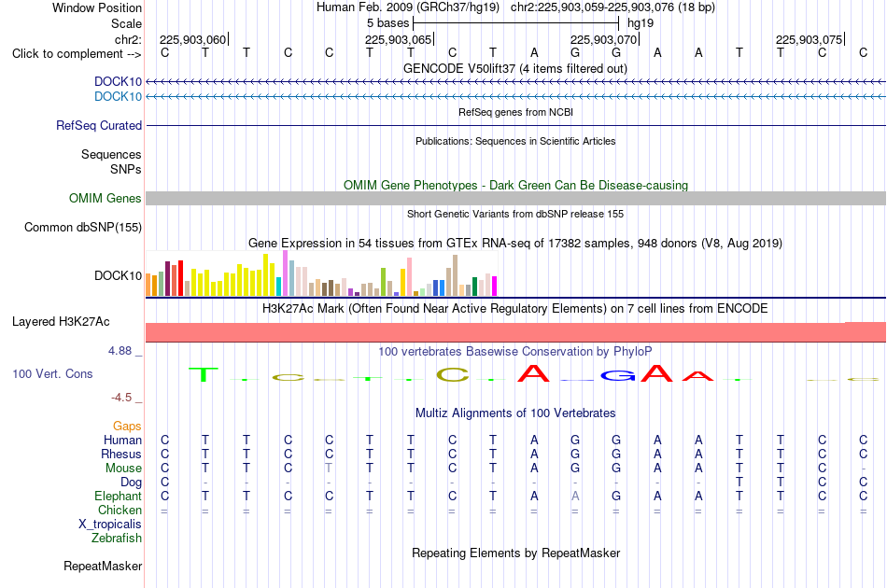Image resolution: width=887 pixels, height=588 pixels.
Task: Click the violet bar in GTEx expression chart
Action: click(x=285, y=273)
